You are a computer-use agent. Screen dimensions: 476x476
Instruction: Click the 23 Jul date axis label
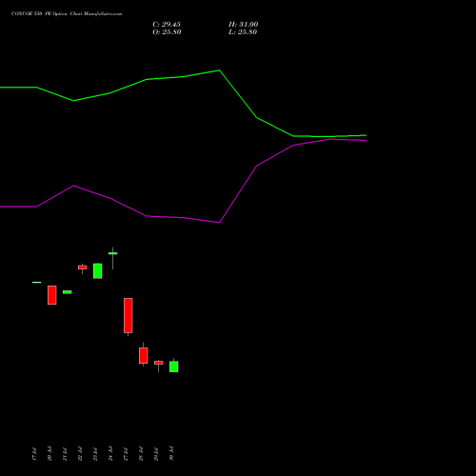pos(95,453)
